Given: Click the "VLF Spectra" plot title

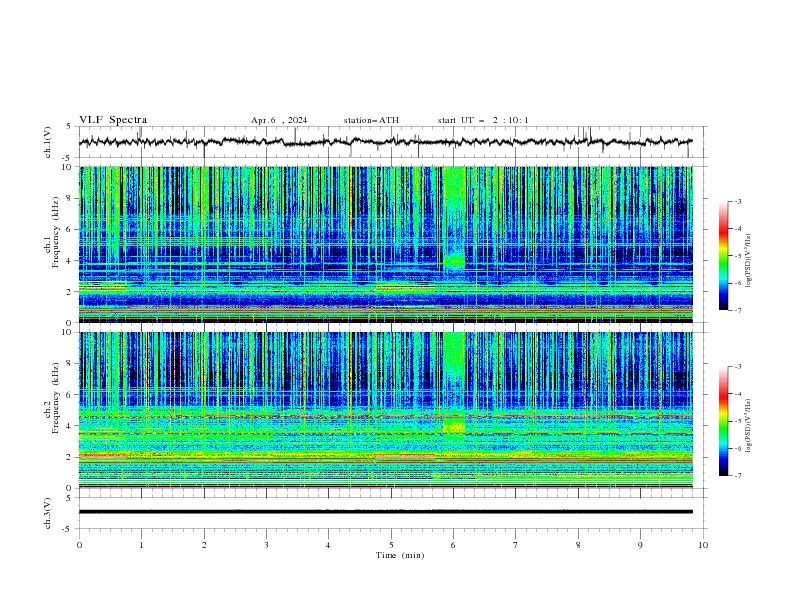Looking at the screenshot, I should tap(113, 120).
